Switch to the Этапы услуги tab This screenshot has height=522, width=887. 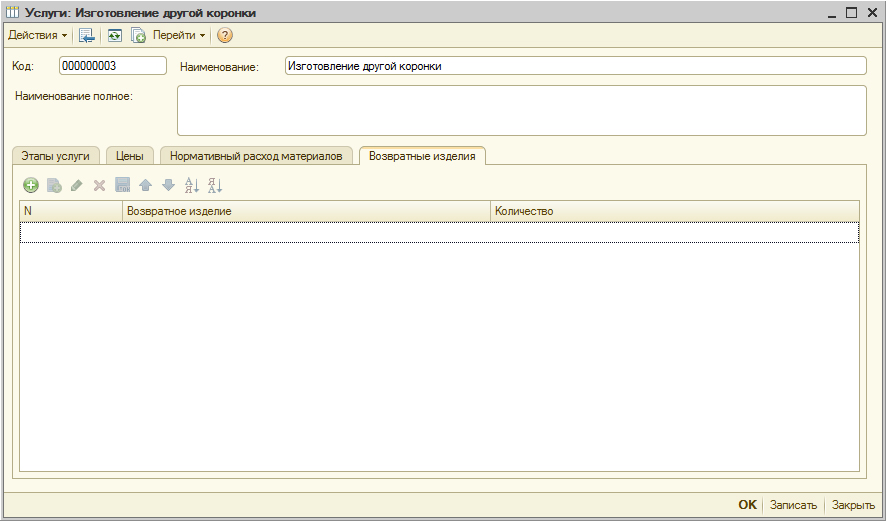coord(56,156)
